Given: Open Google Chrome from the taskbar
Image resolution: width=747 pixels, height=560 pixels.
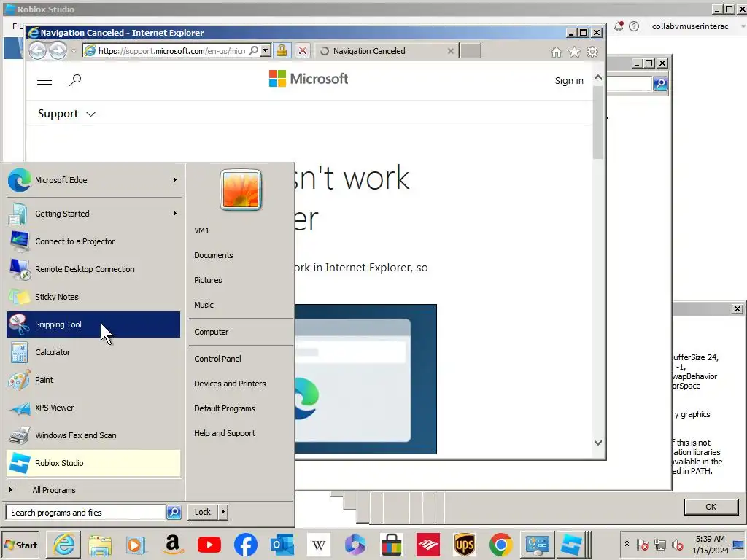Looking at the screenshot, I should 500,545.
